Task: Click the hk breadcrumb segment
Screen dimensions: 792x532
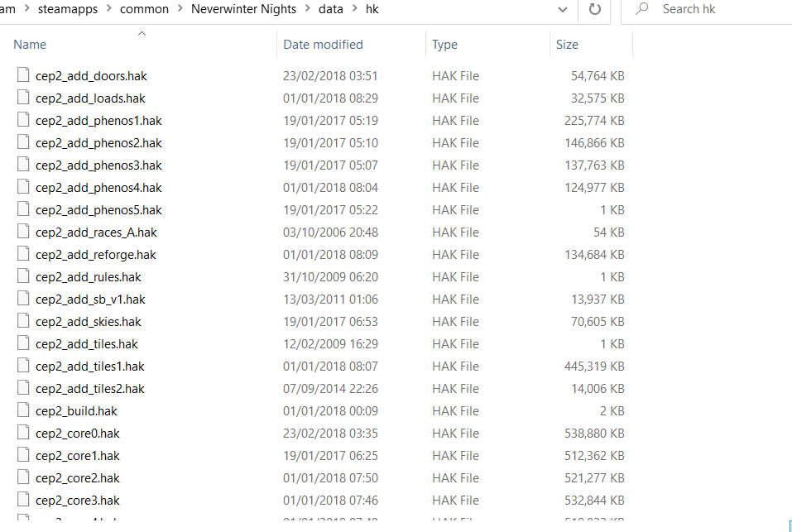Action: point(372,9)
